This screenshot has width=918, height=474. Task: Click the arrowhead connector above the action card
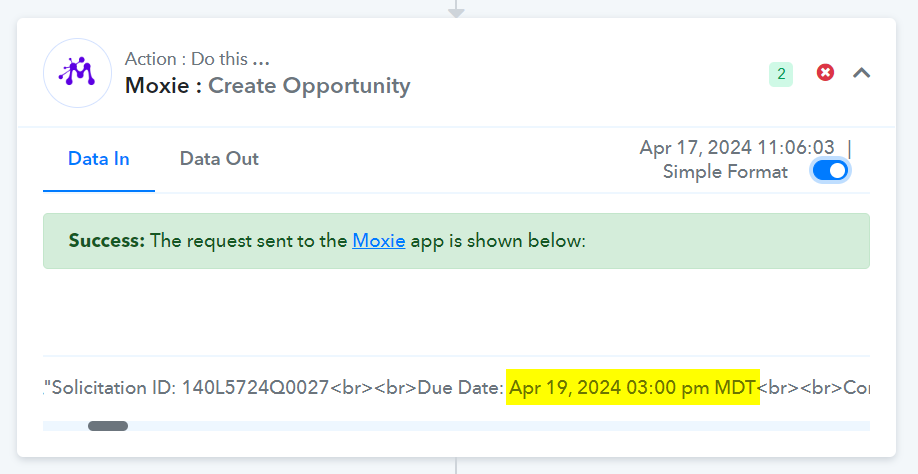click(x=456, y=11)
